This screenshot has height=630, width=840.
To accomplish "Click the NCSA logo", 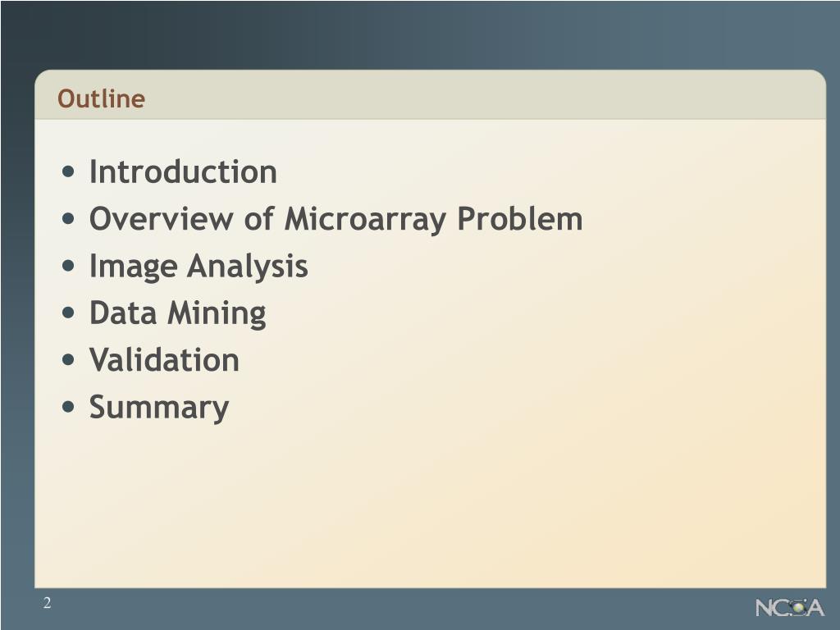I will tap(790, 608).
